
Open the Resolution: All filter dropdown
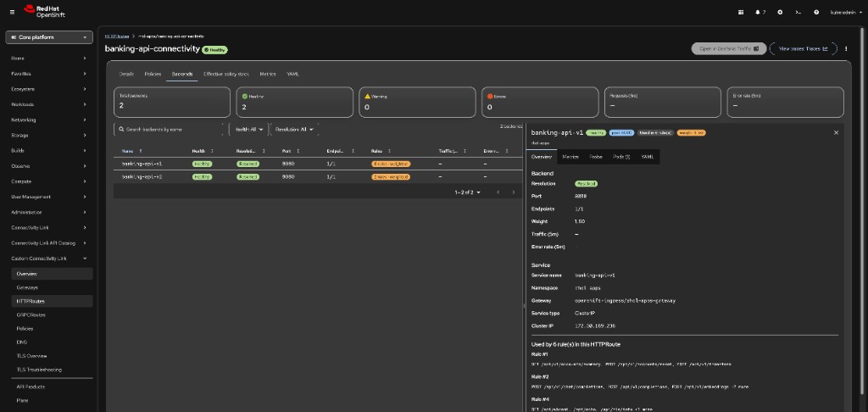point(294,129)
